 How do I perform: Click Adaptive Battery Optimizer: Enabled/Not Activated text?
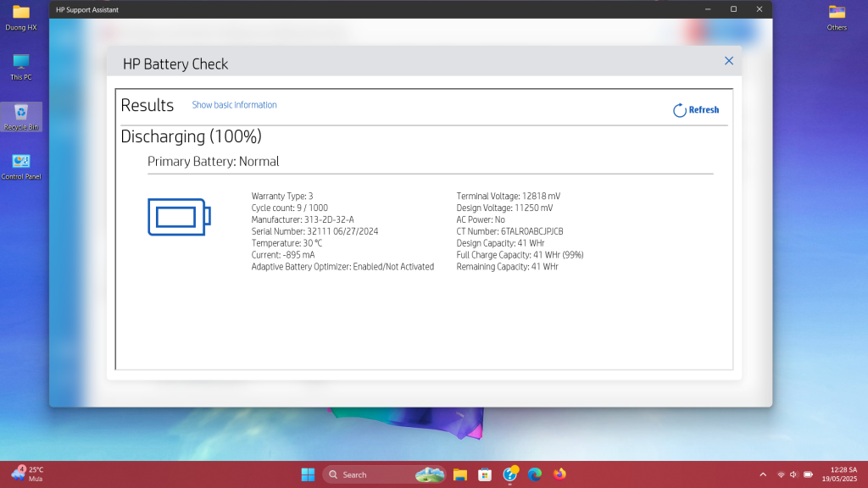point(342,267)
